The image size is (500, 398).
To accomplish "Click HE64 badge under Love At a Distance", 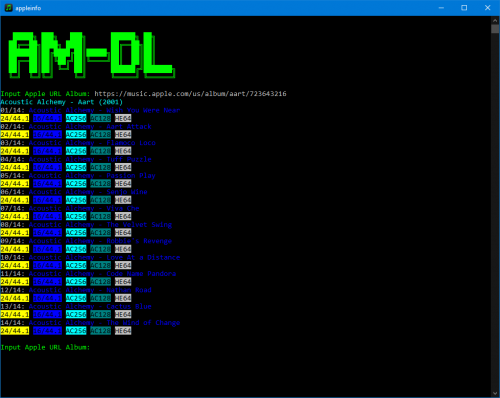I will (123, 265).
